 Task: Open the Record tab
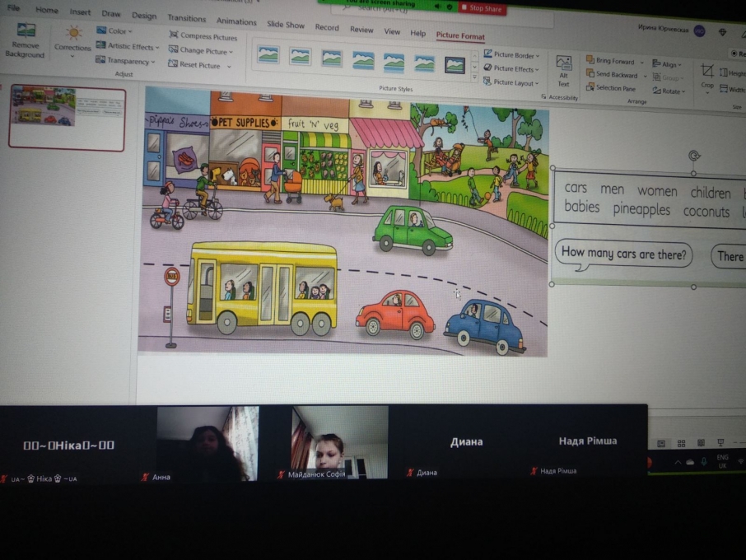tap(327, 27)
